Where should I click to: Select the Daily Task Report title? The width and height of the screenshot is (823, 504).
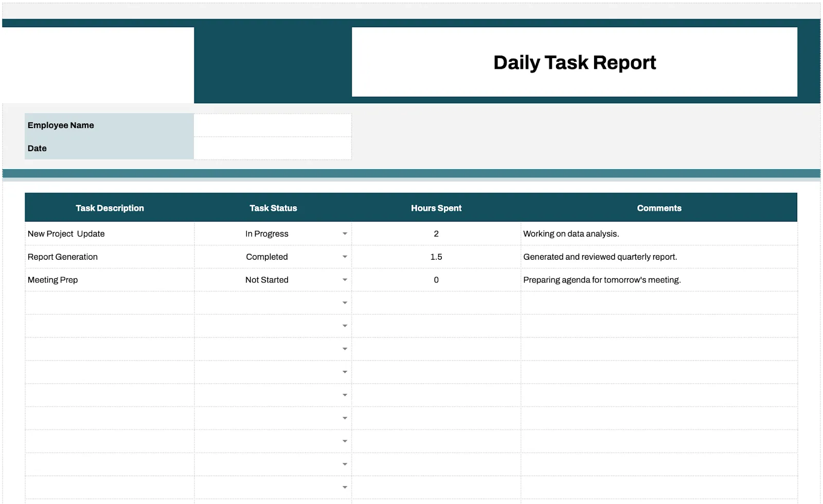[575, 62]
